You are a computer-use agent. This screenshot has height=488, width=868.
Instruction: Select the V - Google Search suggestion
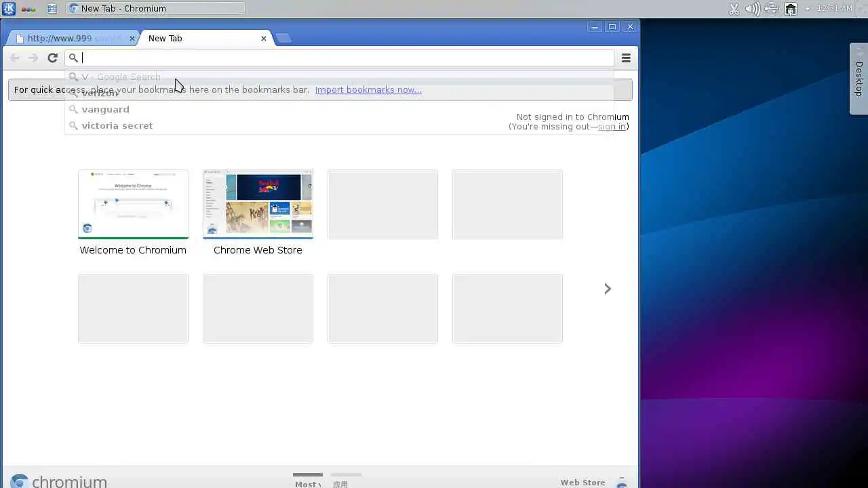339,77
